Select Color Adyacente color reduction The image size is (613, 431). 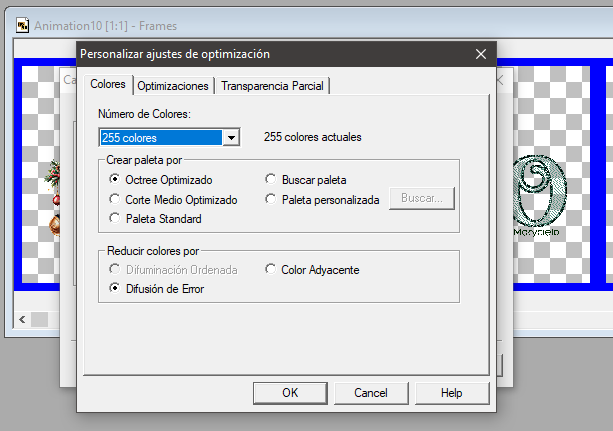pos(271,270)
